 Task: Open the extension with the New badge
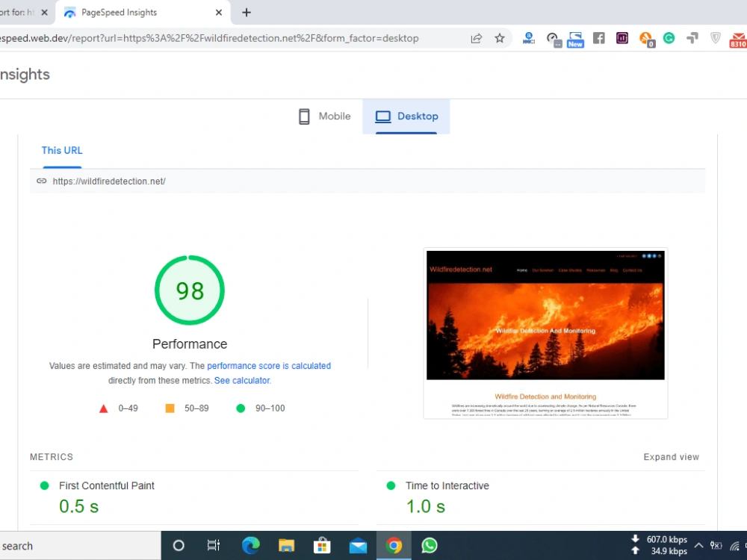(575, 40)
